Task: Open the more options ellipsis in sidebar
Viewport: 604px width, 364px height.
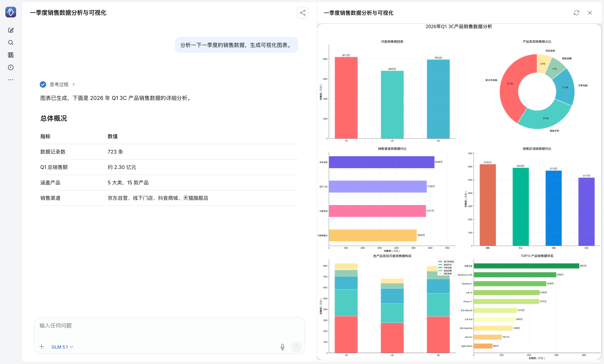Action: pyautogui.click(x=11, y=80)
